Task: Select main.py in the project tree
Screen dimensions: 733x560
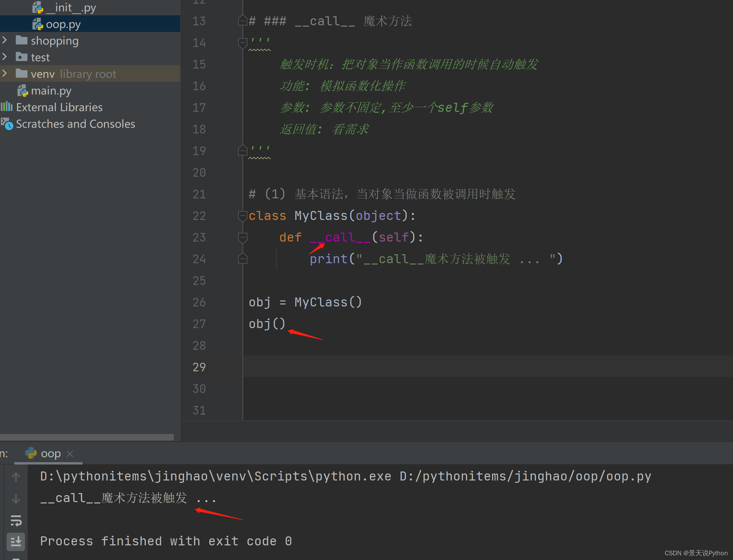Action: 52,90
